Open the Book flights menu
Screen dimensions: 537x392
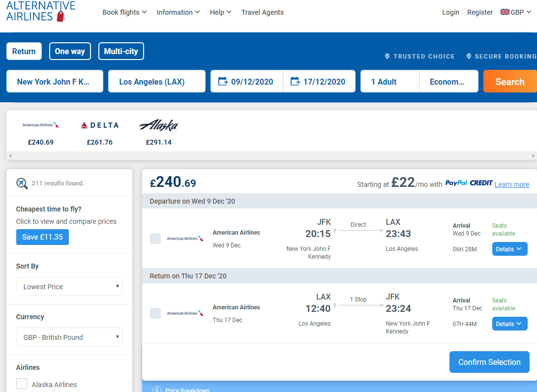click(x=125, y=12)
